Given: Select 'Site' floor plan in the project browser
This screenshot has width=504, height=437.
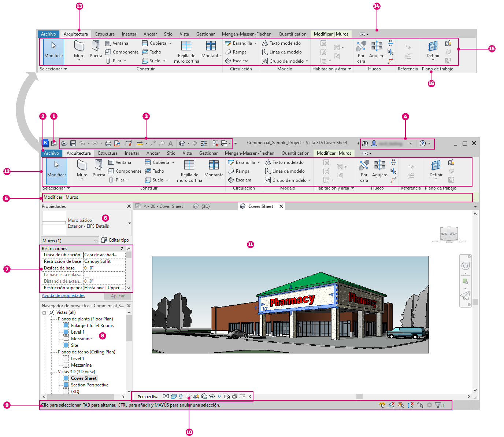Looking at the screenshot, I should [74, 345].
